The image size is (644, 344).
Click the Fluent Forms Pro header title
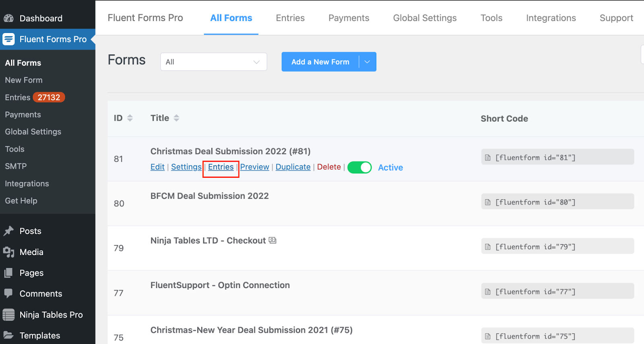(145, 18)
